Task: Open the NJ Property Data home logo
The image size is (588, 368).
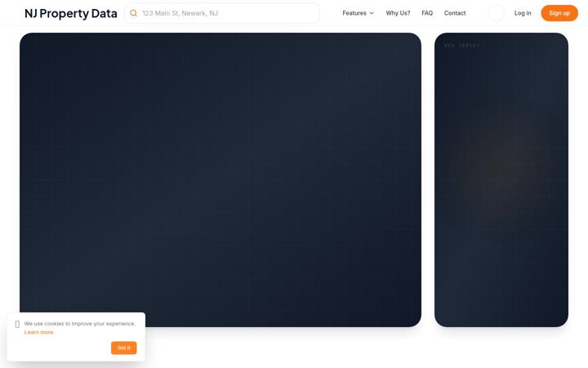Action: click(71, 13)
